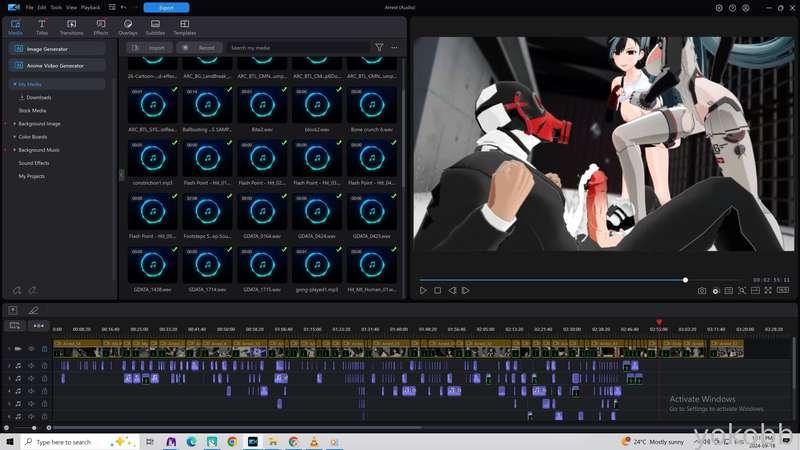Image resolution: width=800 pixels, height=450 pixels.
Task: Open preview zoom magnifier icon
Action: (x=742, y=291)
